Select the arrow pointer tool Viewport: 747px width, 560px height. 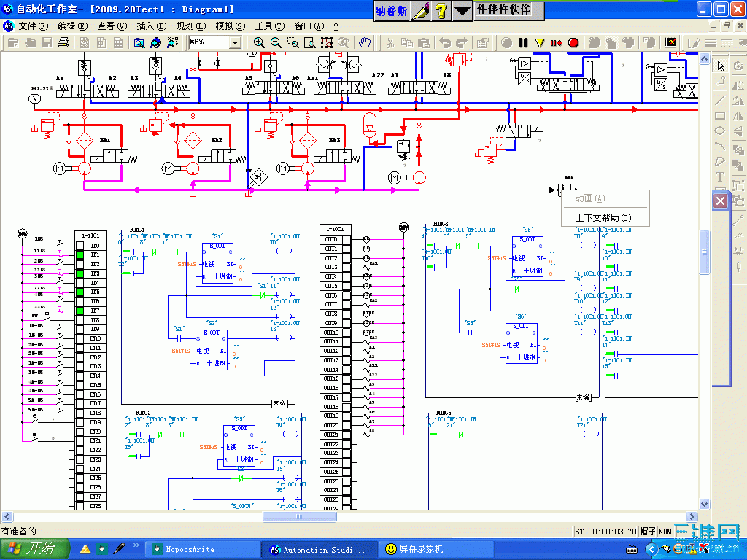(720, 66)
